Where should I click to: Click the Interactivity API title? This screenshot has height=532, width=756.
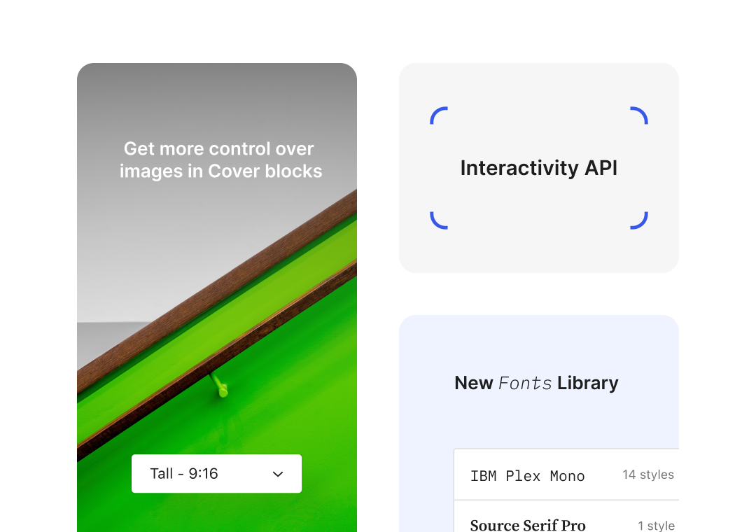click(x=538, y=168)
